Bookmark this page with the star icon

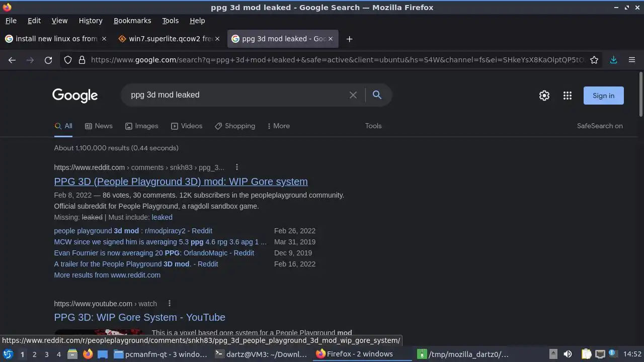pyautogui.click(x=594, y=60)
